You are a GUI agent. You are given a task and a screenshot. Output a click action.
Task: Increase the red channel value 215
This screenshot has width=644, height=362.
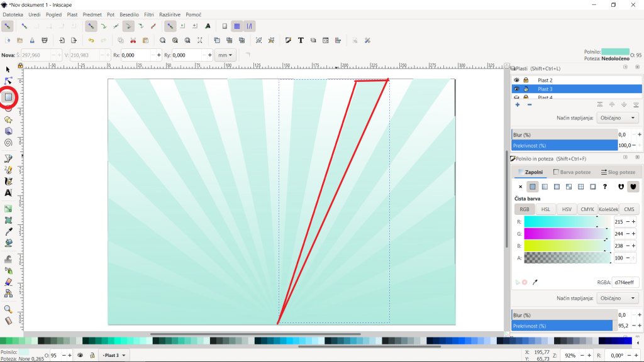coord(634,222)
